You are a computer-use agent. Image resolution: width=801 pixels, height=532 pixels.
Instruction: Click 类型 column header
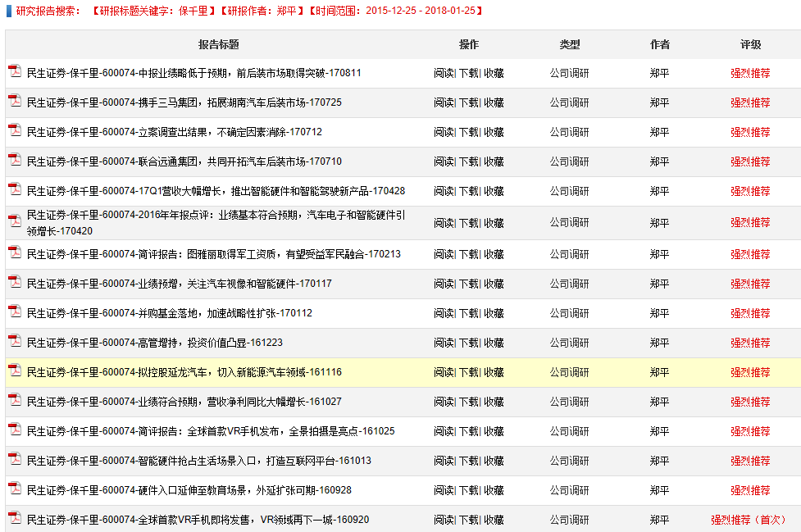pos(570,44)
